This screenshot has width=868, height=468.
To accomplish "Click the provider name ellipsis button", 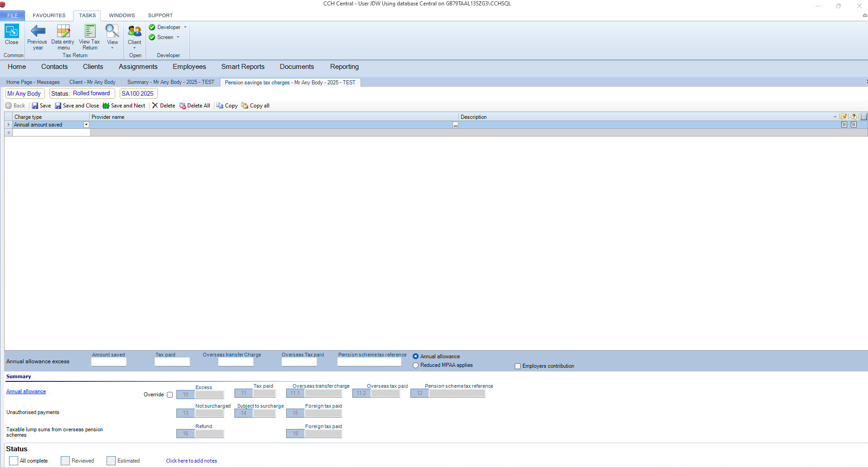I will tap(455, 125).
